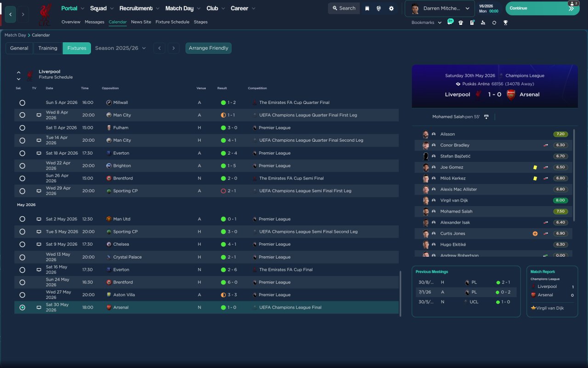Open the Darren Mitchell manager dropdown
Screen dimensions: 588x368
click(440, 8)
